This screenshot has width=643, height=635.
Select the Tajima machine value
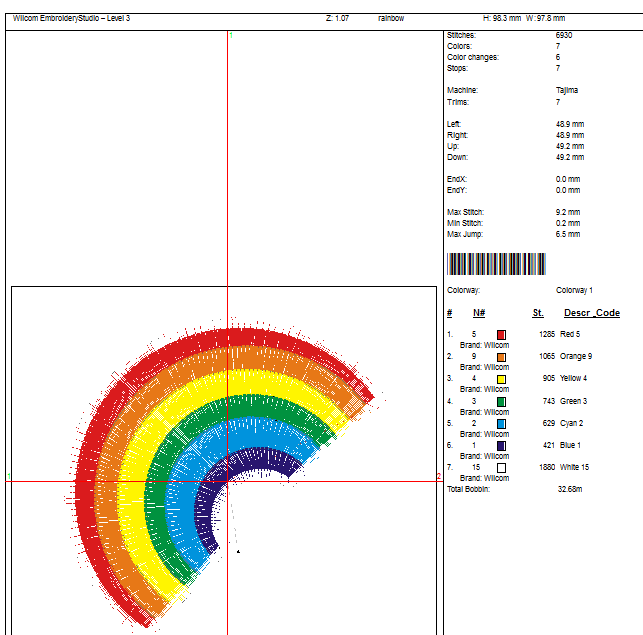click(x=567, y=90)
